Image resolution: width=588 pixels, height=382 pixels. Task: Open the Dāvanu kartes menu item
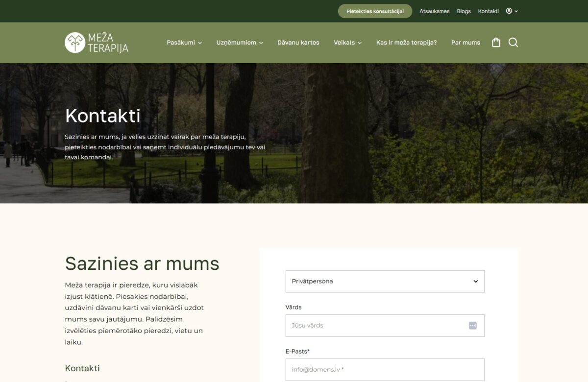point(298,43)
